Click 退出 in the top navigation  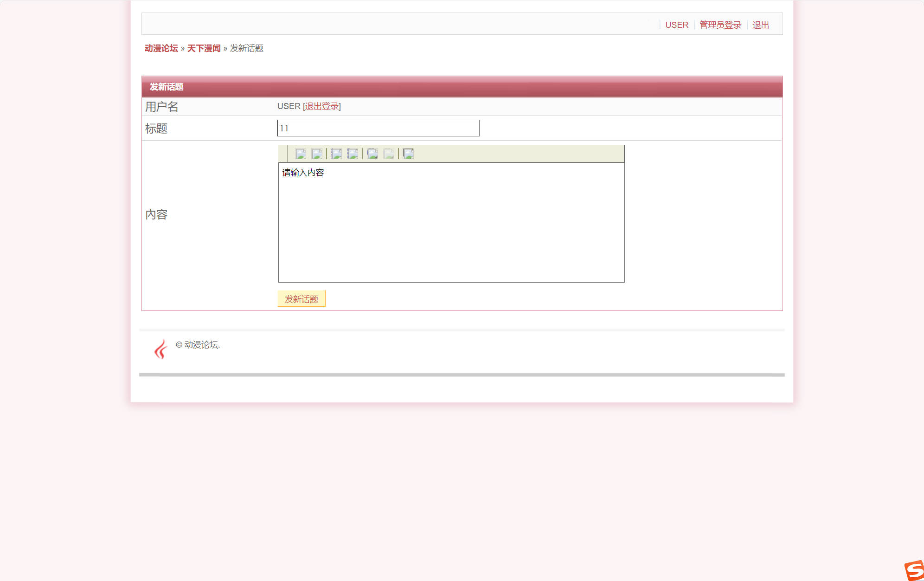coord(760,25)
